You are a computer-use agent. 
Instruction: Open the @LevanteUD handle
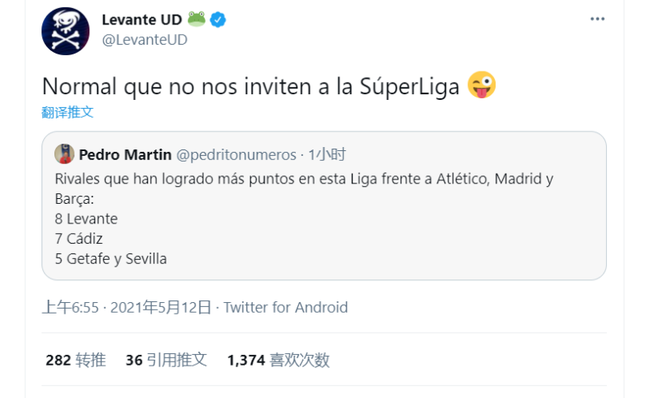tap(145, 40)
